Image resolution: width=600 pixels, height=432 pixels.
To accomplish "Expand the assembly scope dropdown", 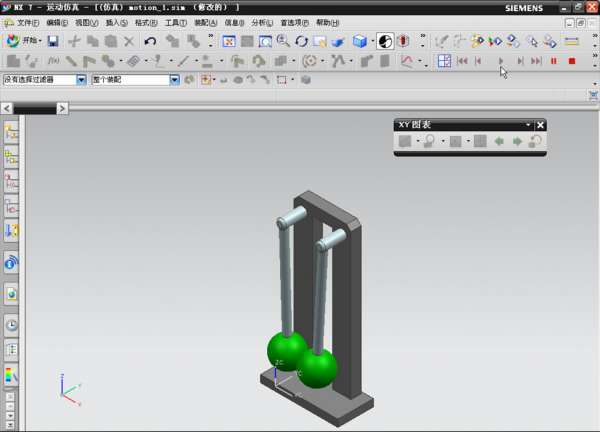I will coord(174,80).
